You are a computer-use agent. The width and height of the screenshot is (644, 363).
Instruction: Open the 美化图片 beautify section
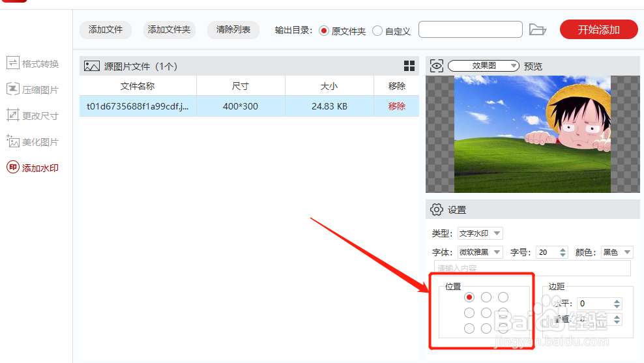(33, 142)
